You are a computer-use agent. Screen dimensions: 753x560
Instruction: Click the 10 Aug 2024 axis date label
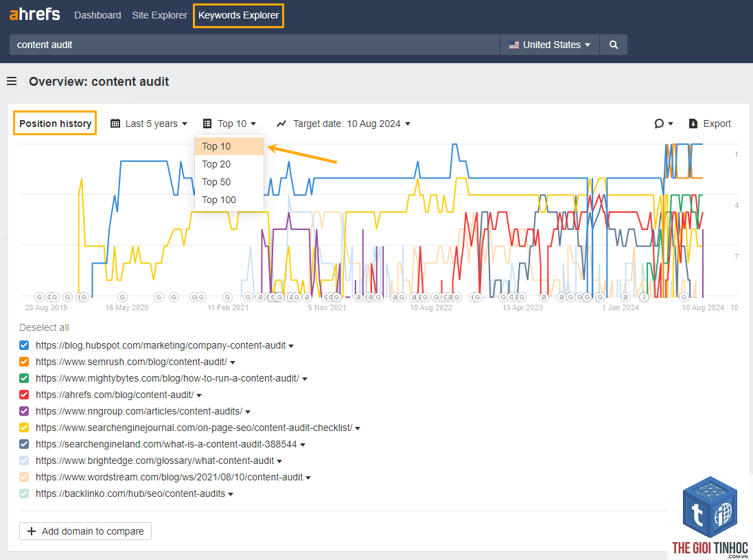pos(703,307)
